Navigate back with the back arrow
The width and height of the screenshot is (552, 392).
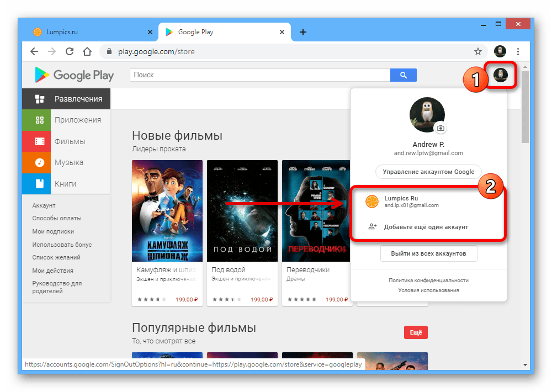tap(34, 52)
